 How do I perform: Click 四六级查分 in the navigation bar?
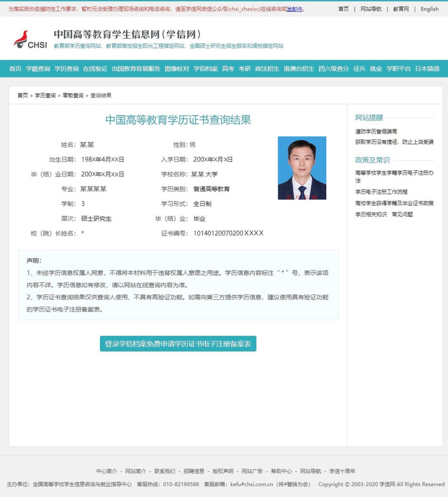tap(334, 69)
